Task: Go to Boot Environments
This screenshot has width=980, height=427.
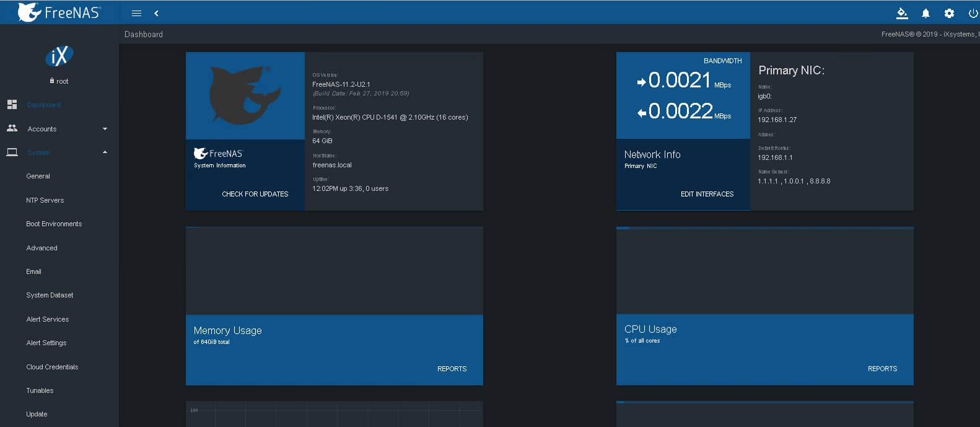Action: (54, 224)
